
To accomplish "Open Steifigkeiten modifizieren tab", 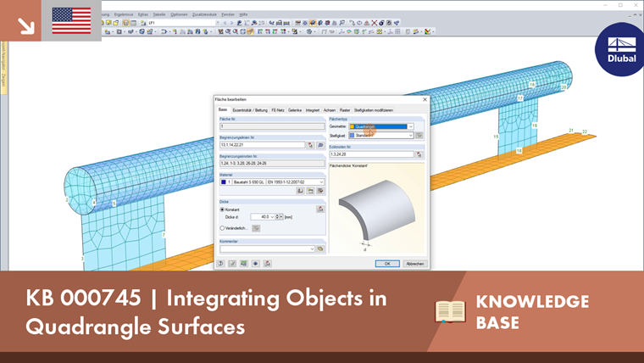I will point(374,110).
